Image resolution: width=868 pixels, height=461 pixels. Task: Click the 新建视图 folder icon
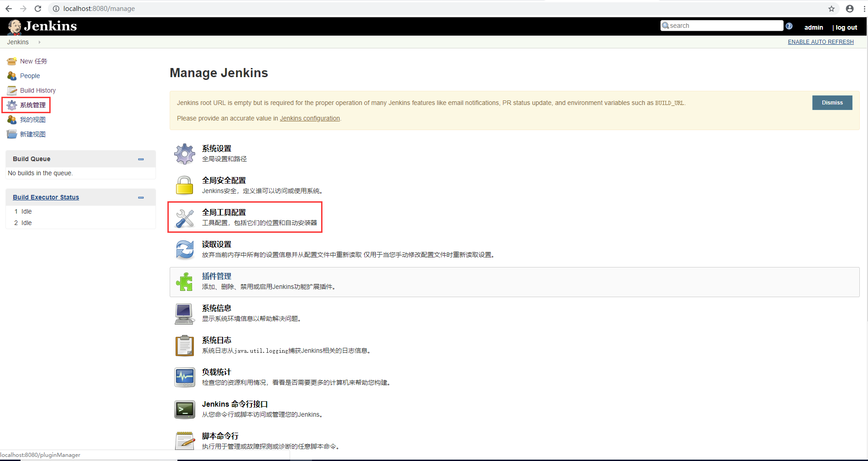coord(12,134)
